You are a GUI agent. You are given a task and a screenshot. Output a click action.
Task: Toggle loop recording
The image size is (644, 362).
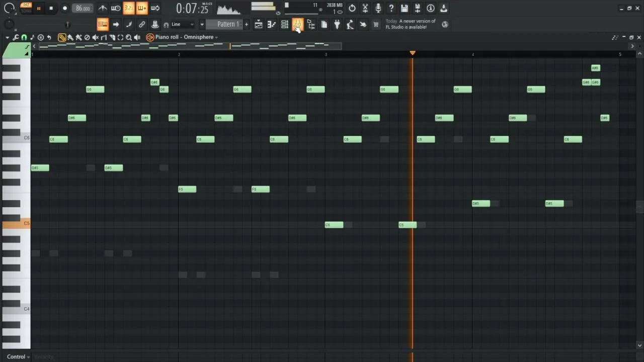coord(155,8)
